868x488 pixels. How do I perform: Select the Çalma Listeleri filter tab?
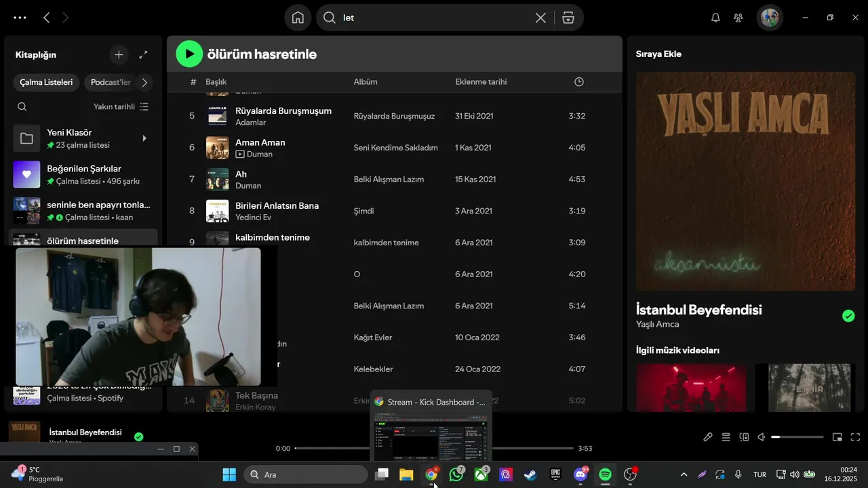point(46,83)
